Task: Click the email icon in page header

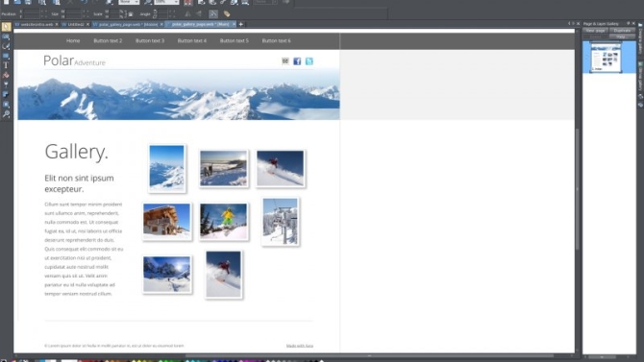Action: (285, 61)
